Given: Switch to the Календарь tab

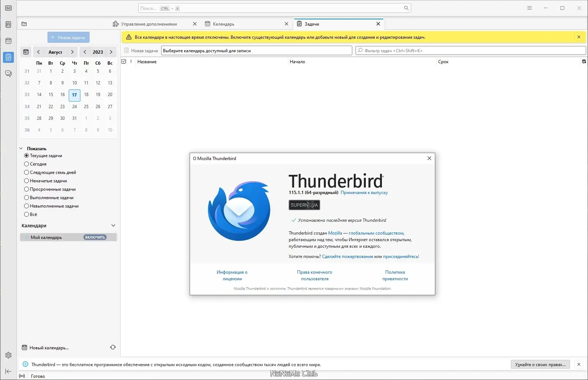Looking at the screenshot, I should coord(223,24).
